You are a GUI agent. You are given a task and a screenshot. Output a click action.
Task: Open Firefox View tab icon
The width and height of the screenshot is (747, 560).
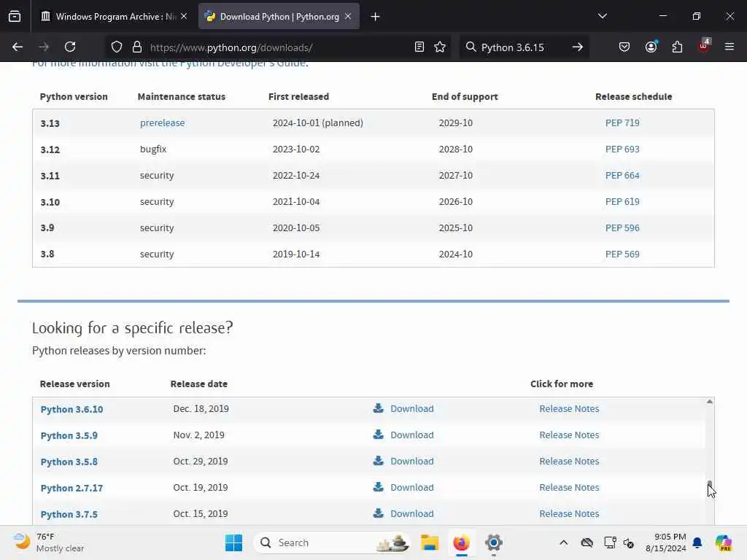15,17
